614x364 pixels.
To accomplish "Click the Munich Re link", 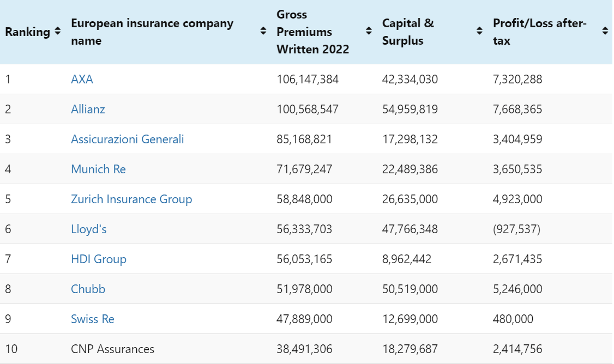I will point(98,169).
